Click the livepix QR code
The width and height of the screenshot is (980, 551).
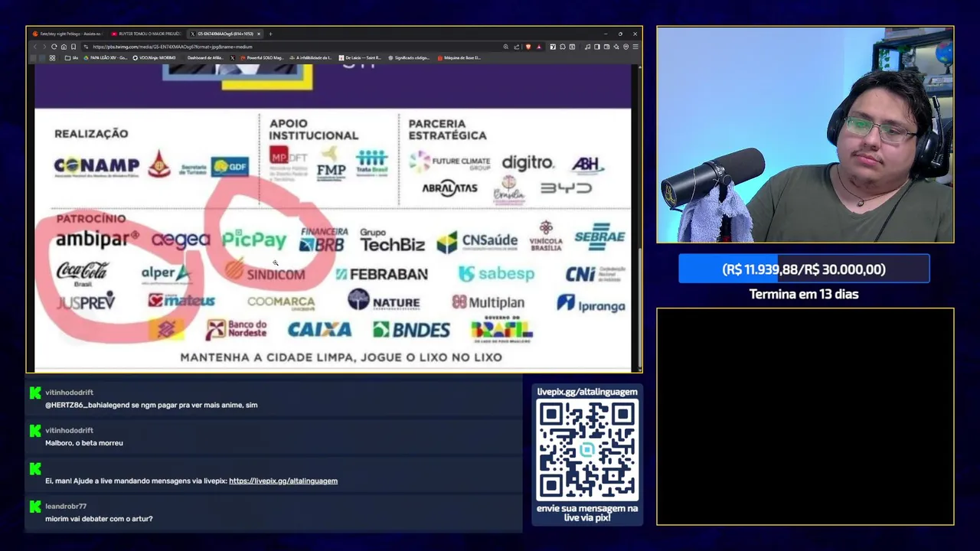click(587, 450)
